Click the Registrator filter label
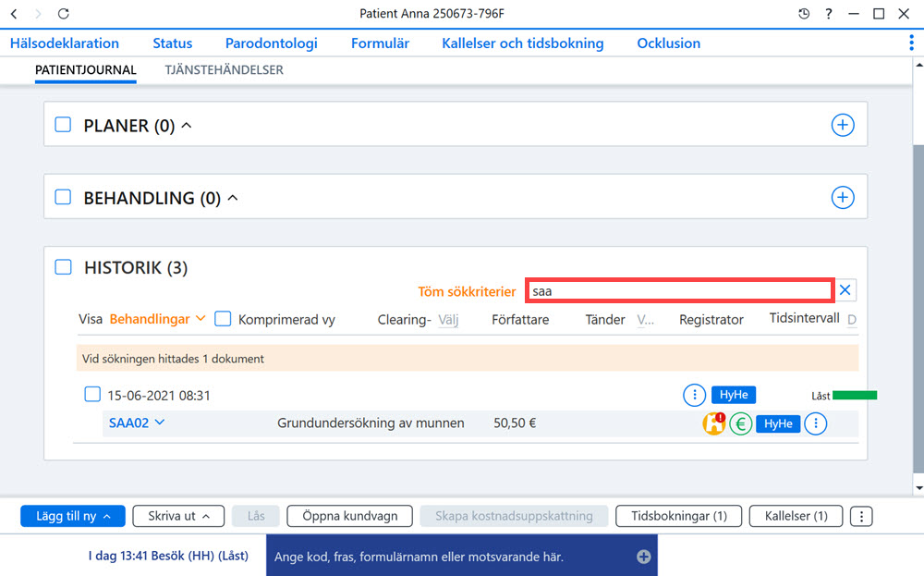924x576 pixels. tap(711, 320)
